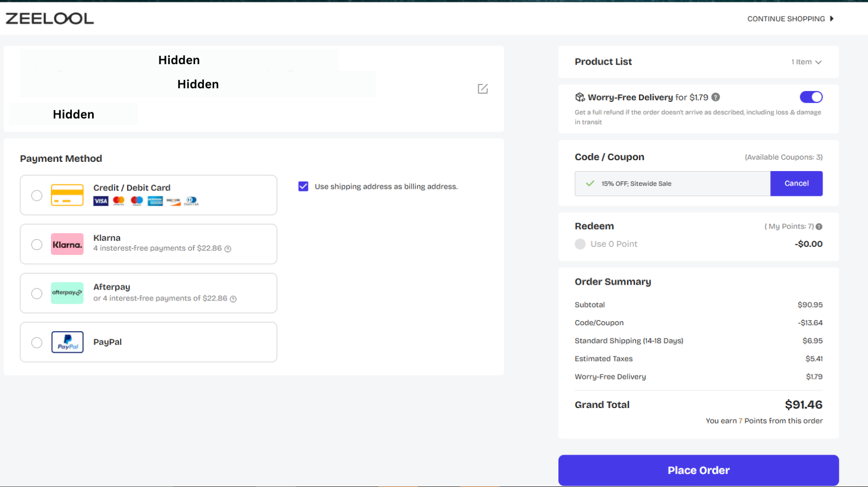The height and width of the screenshot is (487, 868).
Task: Click the Afterpay logo icon
Action: [x=67, y=293]
